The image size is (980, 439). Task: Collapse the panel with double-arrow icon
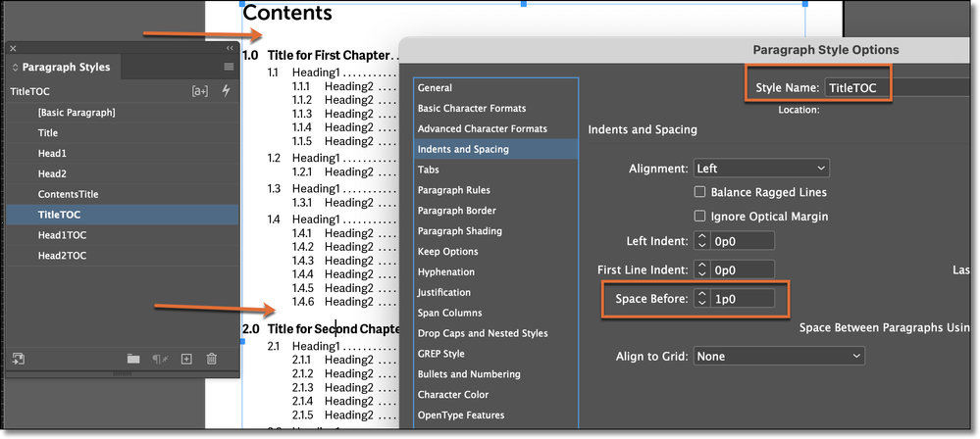click(229, 47)
